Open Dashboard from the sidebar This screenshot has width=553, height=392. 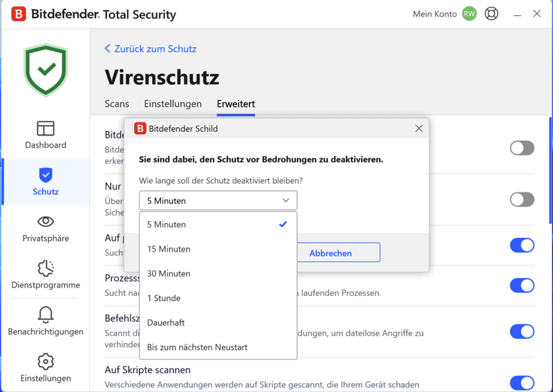(x=46, y=135)
